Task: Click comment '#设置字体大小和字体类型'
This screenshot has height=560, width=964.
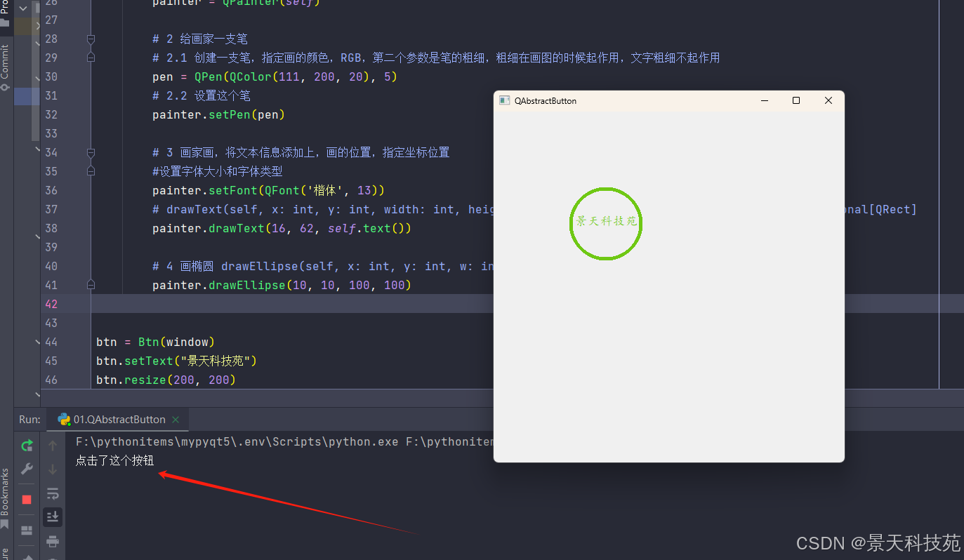Action: pos(218,171)
